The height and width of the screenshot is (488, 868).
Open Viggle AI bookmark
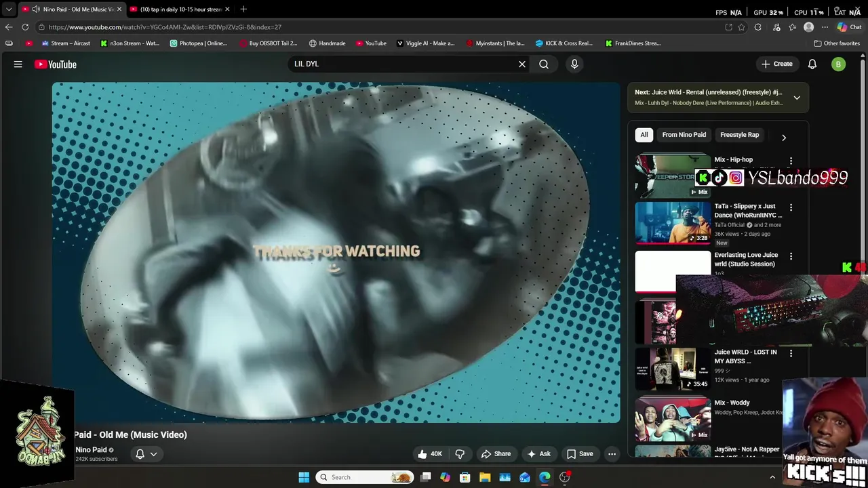(426, 43)
